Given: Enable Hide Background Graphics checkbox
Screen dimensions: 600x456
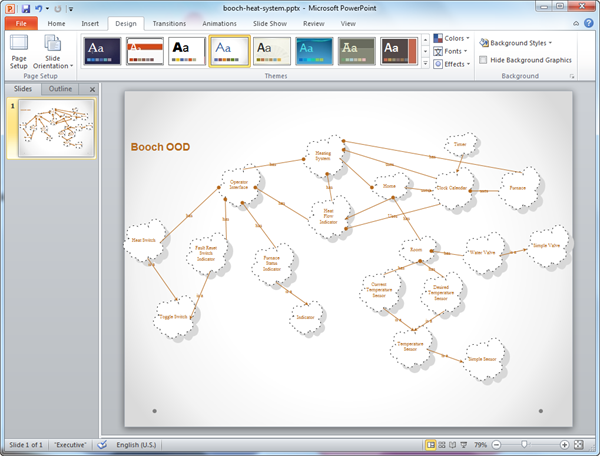Looking at the screenshot, I should pyautogui.click(x=483, y=60).
